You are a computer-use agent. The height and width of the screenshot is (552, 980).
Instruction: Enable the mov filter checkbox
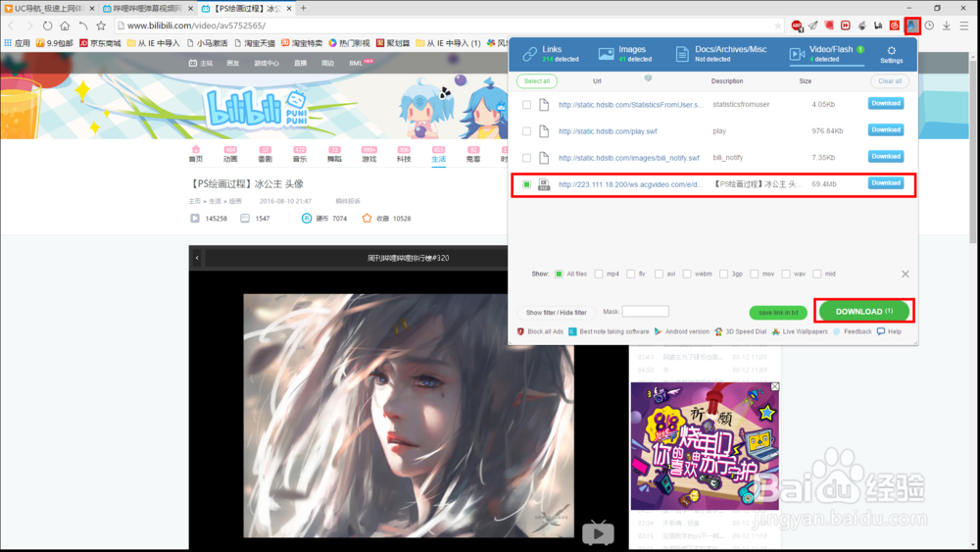click(755, 274)
